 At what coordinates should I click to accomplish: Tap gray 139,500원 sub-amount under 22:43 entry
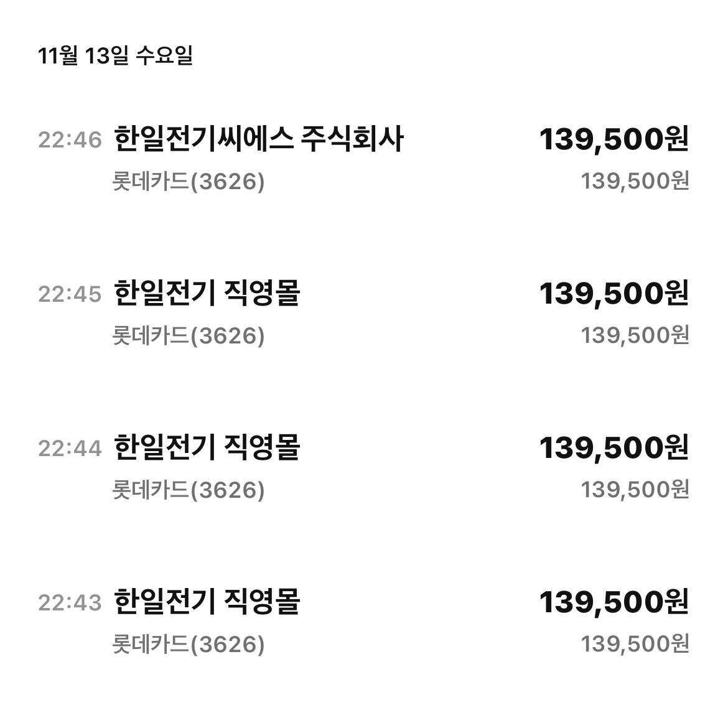(635, 643)
